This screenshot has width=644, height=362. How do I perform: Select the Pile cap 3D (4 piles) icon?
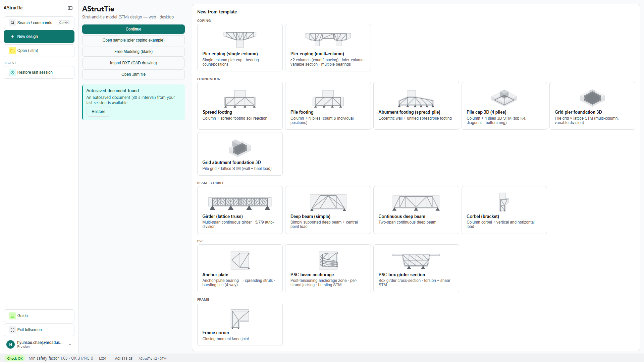pyautogui.click(x=504, y=98)
